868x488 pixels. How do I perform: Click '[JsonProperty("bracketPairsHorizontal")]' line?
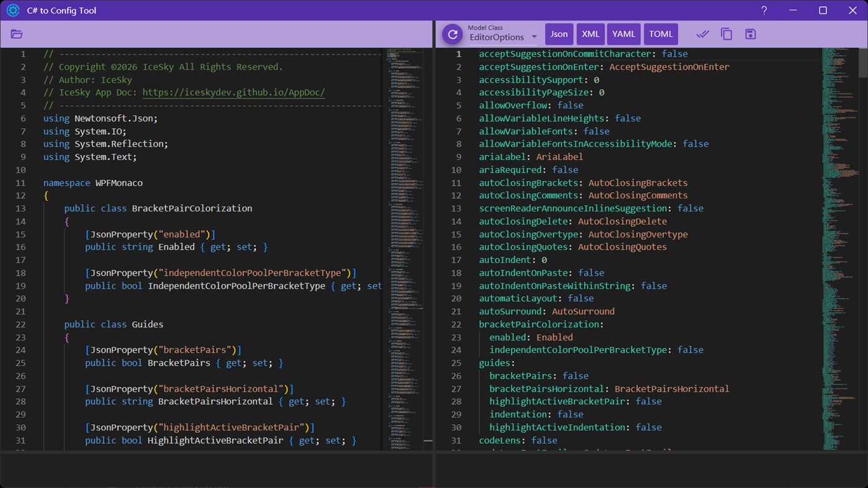click(x=189, y=389)
